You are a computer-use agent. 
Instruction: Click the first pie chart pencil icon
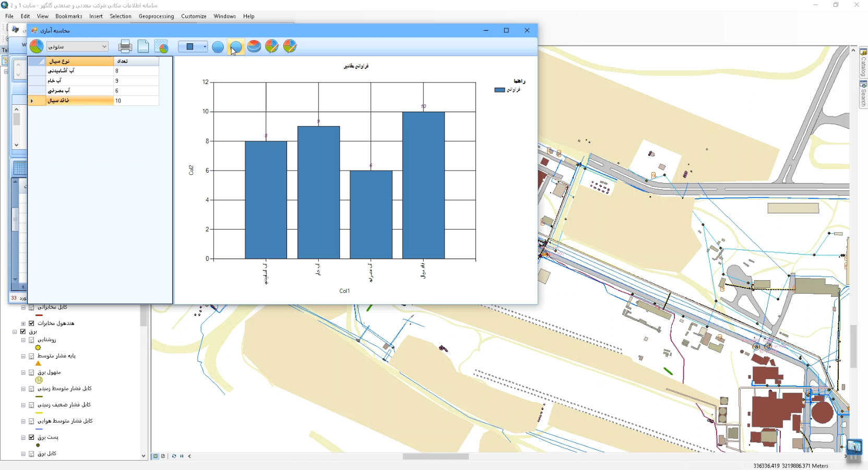(x=272, y=46)
